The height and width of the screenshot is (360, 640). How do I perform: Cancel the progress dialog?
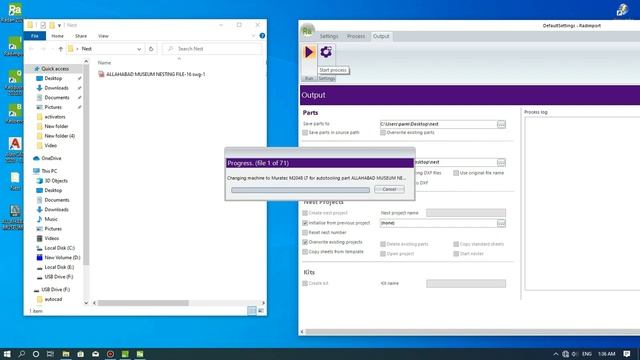click(389, 189)
